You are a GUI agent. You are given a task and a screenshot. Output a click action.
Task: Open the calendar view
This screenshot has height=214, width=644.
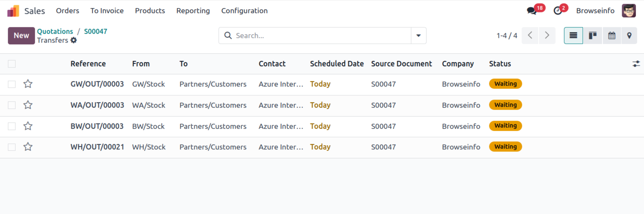click(611, 35)
